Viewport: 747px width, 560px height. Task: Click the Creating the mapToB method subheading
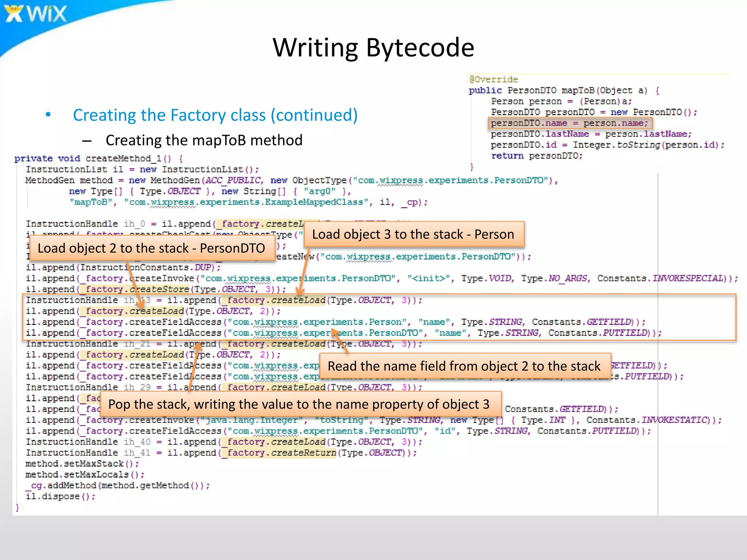point(204,140)
